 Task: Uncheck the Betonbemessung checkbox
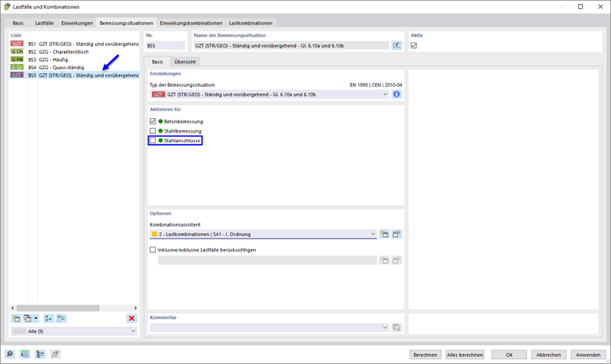pyautogui.click(x=153, y=121)
